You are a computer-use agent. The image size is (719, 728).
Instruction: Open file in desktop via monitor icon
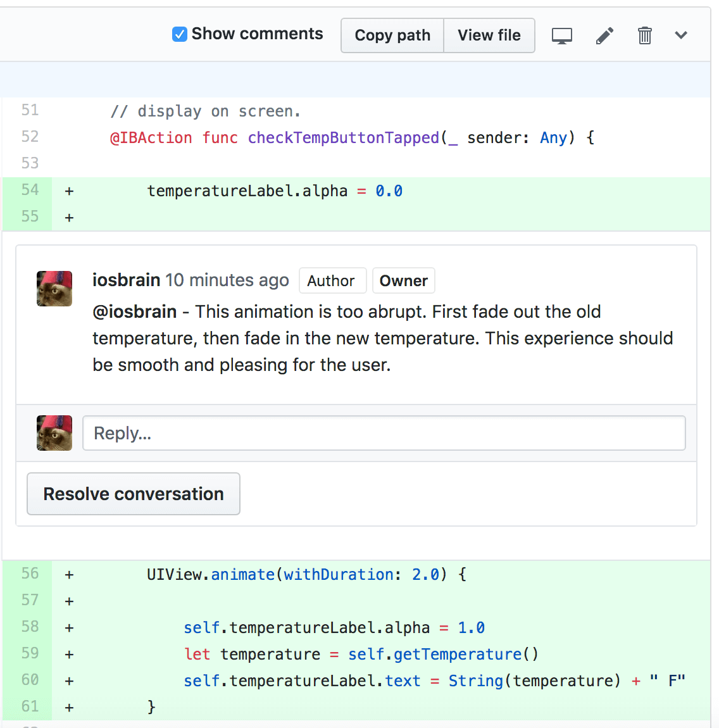[x=561, y=36]
